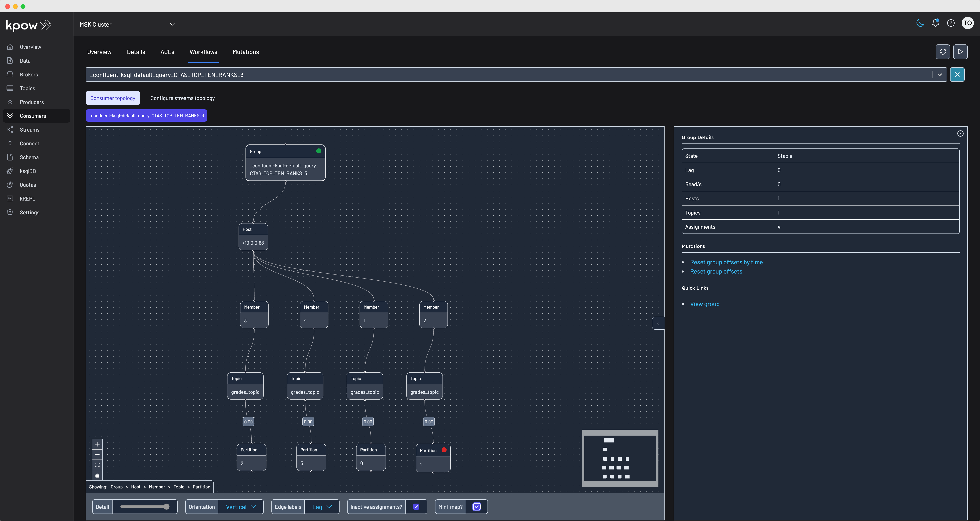Viewport: 980px width, 521px height.
Task: Open Settings in the sidebar
Action: 37,212
